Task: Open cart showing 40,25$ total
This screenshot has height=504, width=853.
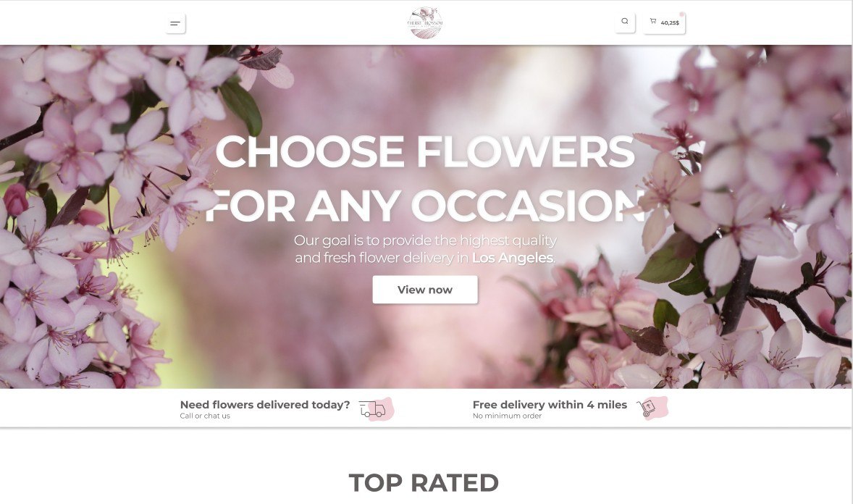Action: (x=664, y=23)
